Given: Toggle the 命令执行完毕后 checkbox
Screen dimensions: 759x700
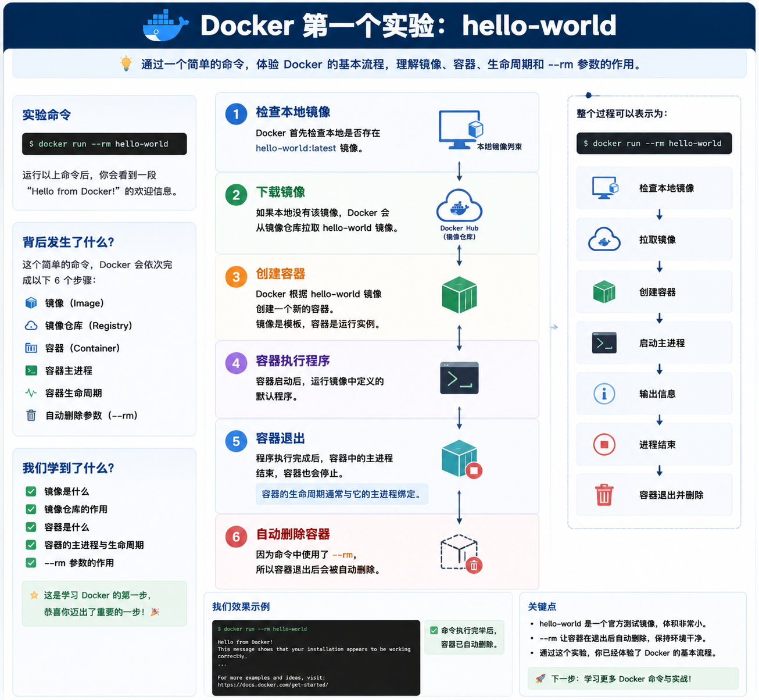Looking at the screenshot, I should click(x=434, y=630).
